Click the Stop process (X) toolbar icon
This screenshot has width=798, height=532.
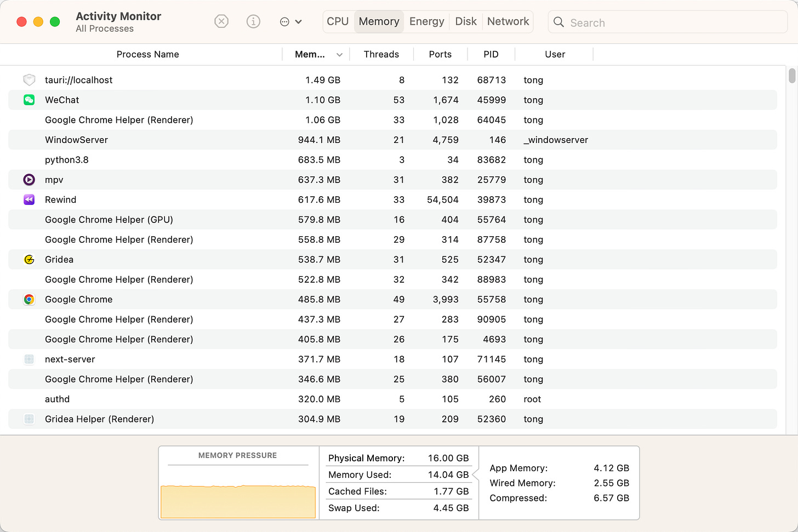(x=221, y=21)
